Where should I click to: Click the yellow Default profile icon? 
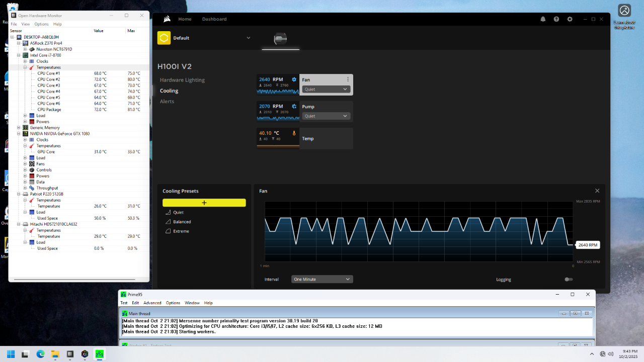164,38
